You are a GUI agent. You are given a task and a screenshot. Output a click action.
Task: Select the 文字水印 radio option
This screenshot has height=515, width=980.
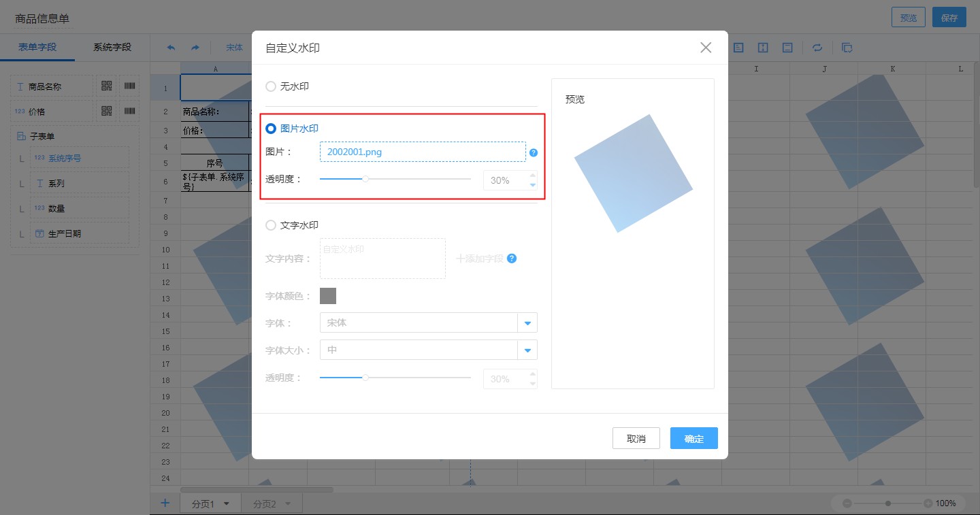point(271,225)
